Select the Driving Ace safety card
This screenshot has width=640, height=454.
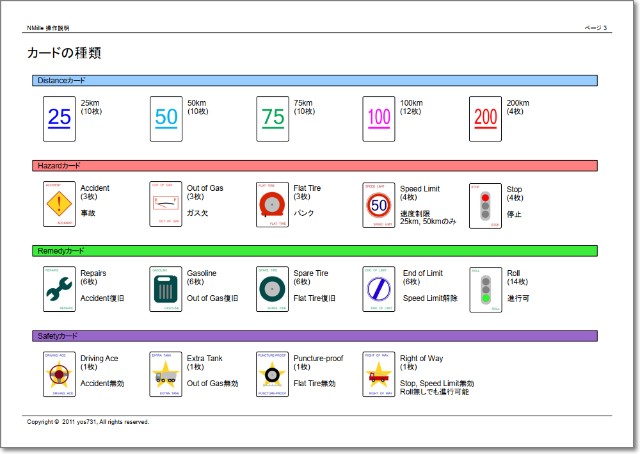[x=59, y=374]
